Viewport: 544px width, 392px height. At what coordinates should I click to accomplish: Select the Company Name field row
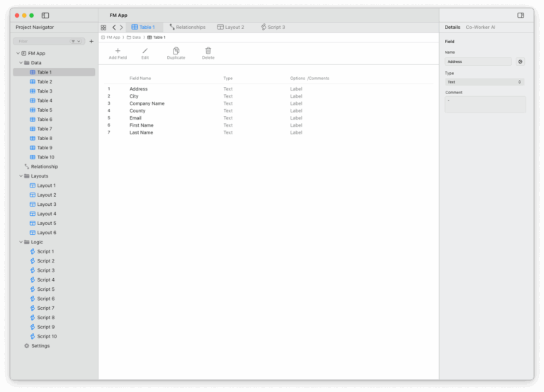click(147, 103)
